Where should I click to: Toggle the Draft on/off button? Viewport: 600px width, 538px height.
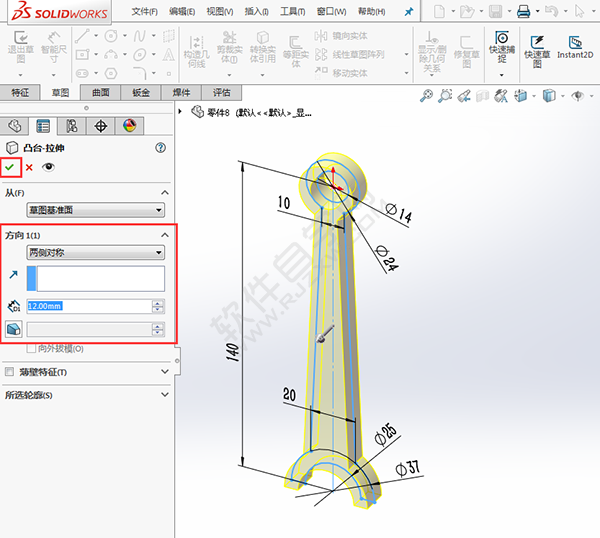pos(14,329)
